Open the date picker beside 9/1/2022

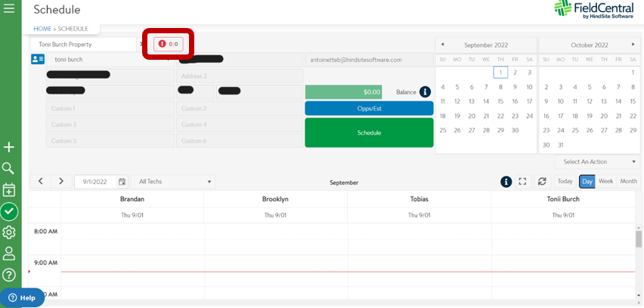coord(122,182)
